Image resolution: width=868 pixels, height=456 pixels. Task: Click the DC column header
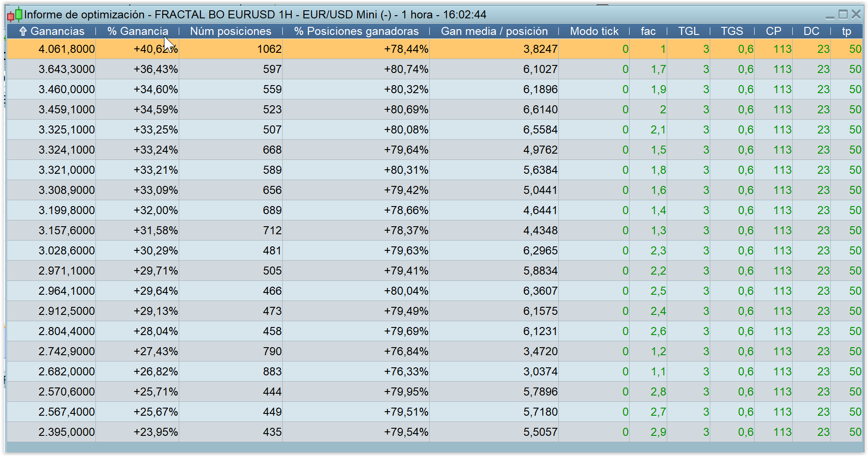811,31
